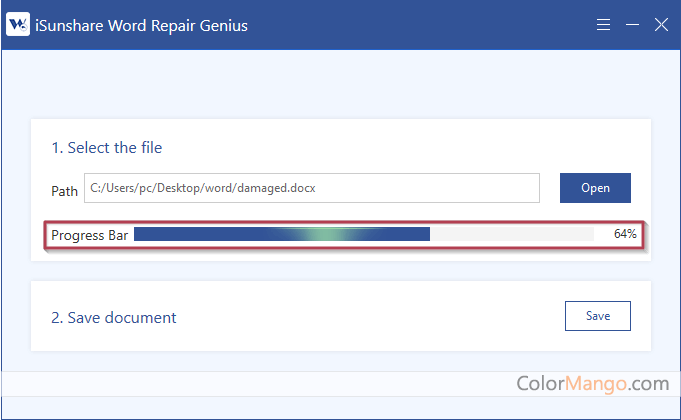Click the Progress Bar label
Screen dimensions: 681x420
tap(88, 234)
